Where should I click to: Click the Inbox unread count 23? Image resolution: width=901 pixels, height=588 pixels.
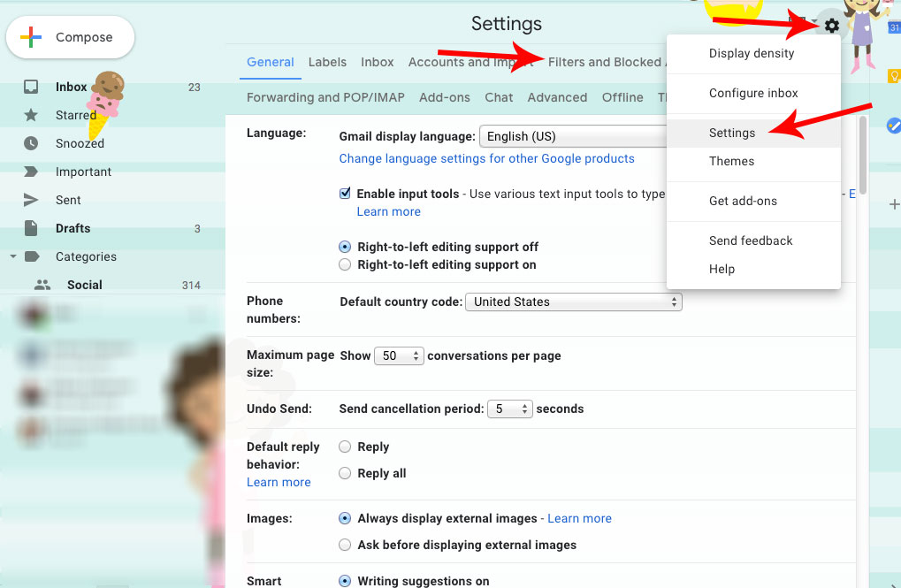tap(195, 88)
